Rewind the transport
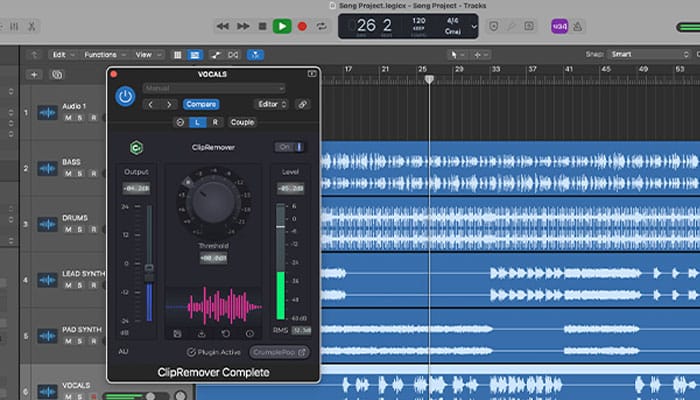This screenshot has width=700, height=400. [222, 26]
